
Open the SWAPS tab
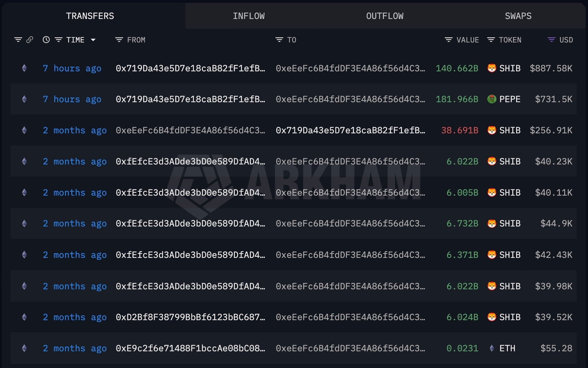coord(518,16)
